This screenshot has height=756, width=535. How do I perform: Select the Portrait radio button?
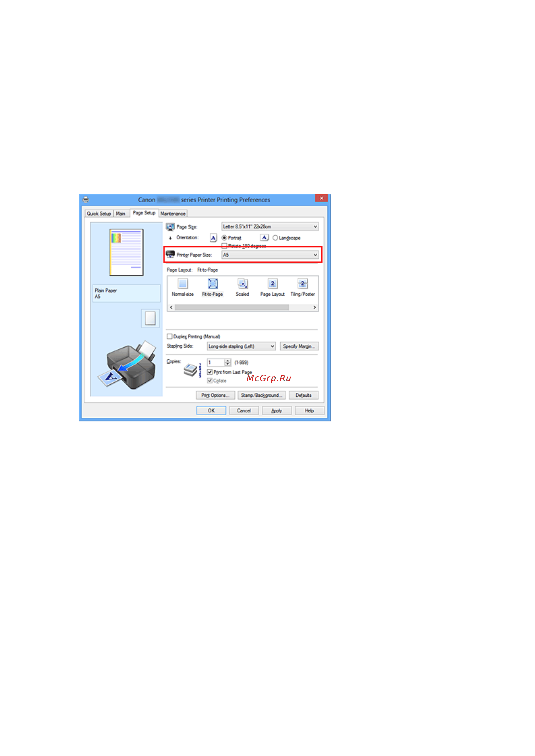tap(224, 238)
